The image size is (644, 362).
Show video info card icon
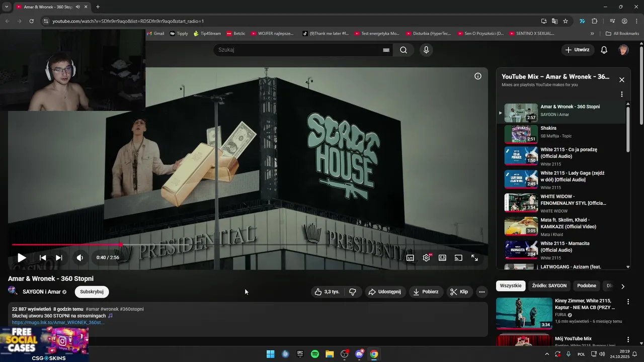tap(478, 76)
